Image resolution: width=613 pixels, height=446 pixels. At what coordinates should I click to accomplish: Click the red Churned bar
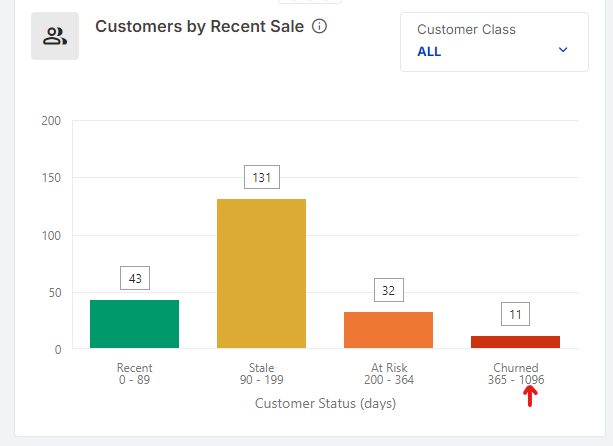[515, 342]
